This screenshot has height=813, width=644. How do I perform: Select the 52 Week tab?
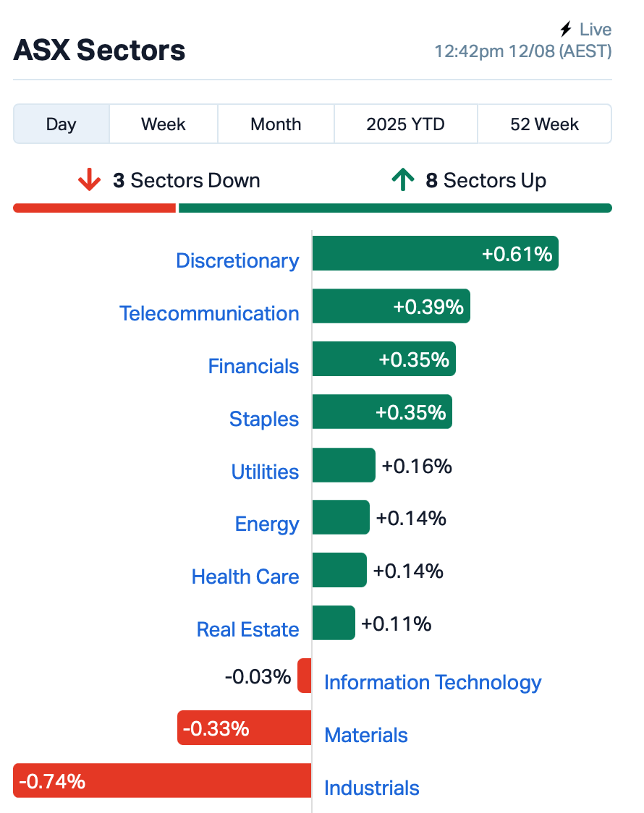tap(544, 124)
